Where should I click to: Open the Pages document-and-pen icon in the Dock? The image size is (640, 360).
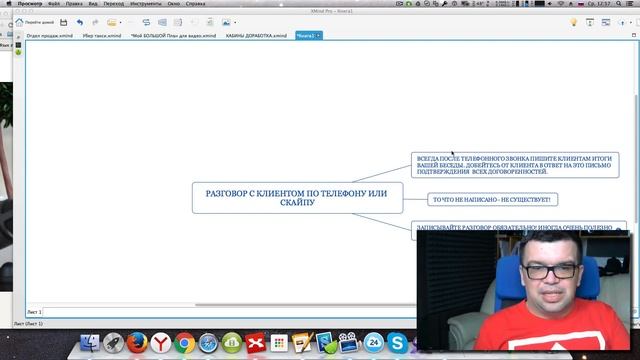[x=302, y=343]
